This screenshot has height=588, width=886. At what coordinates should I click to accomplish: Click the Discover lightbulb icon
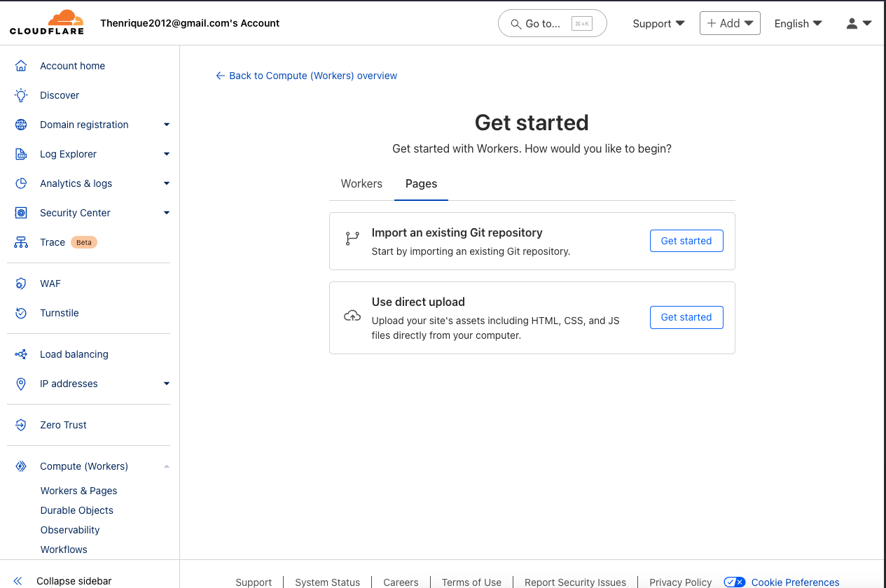(x=20, y=94)
